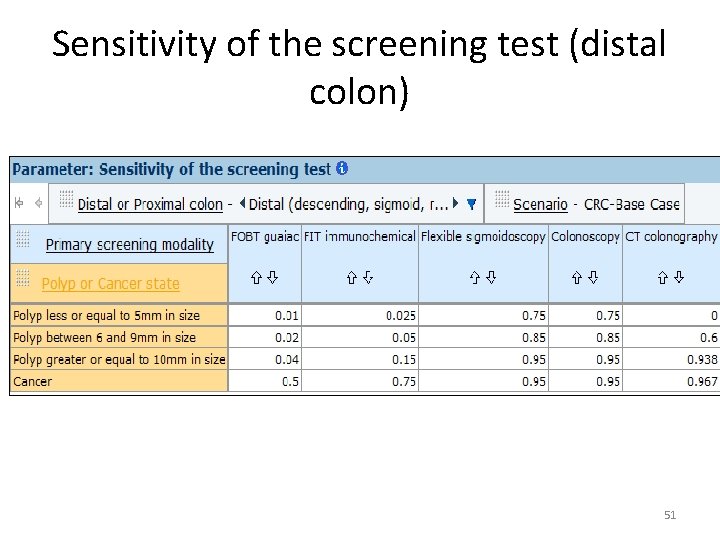Image resolution: width=720 pixels, height=540 pixels.
Task: Click sort arrows under Colonoscopy column
Action: pyautogui.click(x=586, y=277)
